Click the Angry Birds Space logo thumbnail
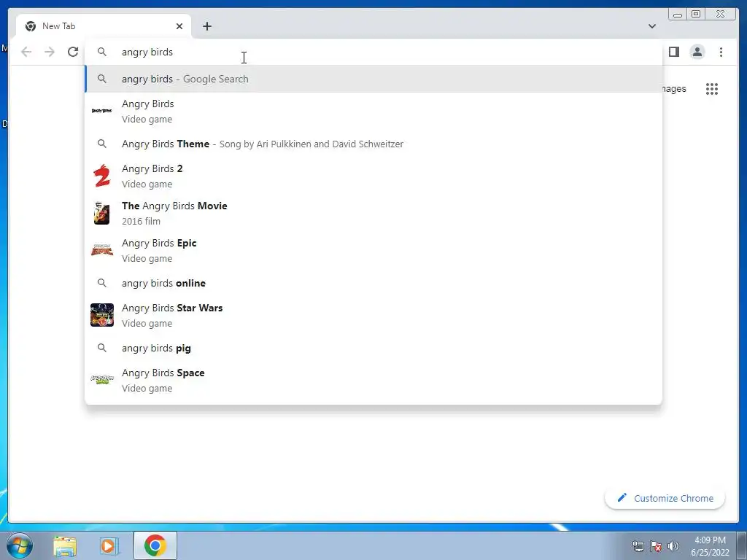This screenshot has height=560, width=747. click(x=102, y=379)
